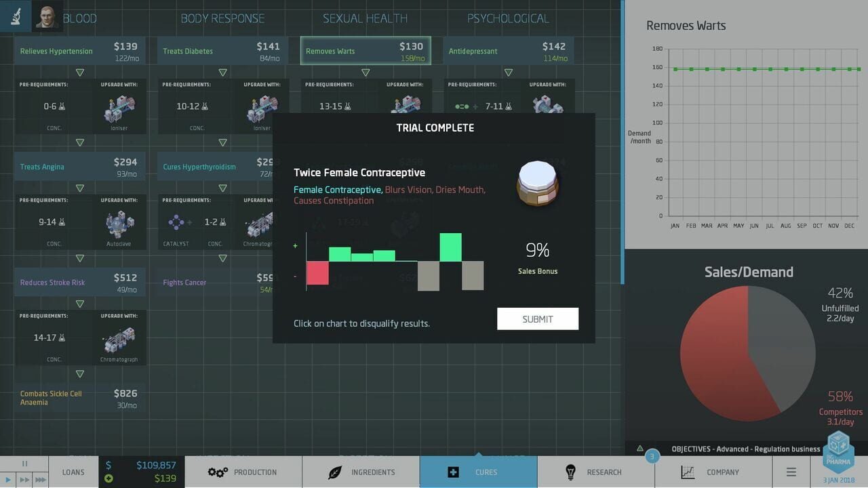The image size is (868, 488).
Task: Click the upgrade machine under Removes Warts
Action: pos(406,104)
